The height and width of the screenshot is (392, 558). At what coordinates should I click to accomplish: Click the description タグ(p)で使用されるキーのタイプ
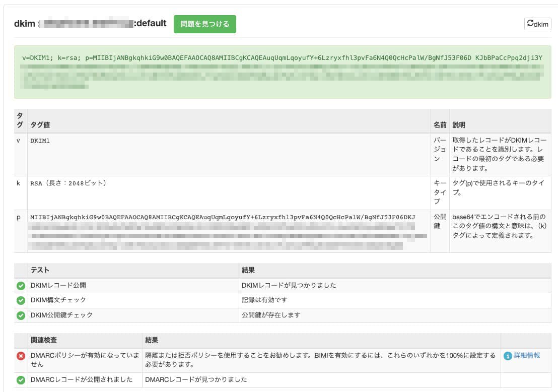click(x=498, y=187)
